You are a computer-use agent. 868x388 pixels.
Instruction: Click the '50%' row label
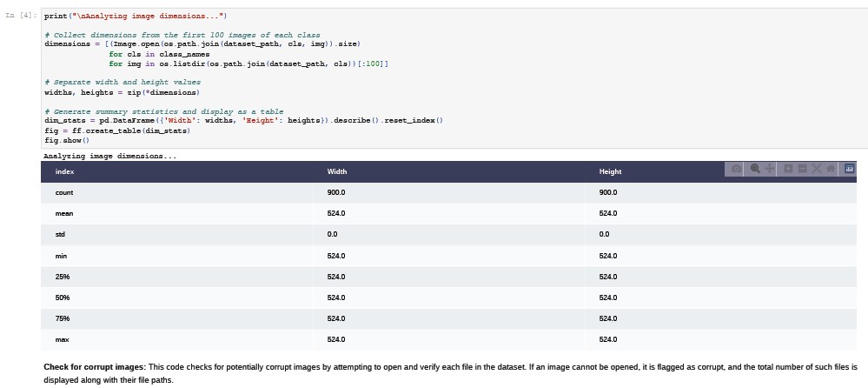click(63, 298)
